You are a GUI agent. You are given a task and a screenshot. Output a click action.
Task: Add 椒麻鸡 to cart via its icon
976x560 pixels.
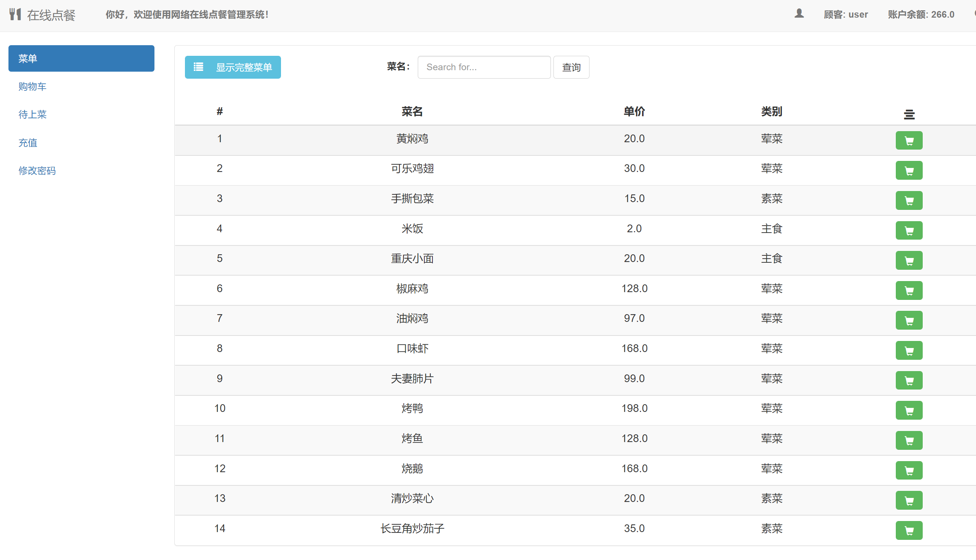(909, 290)
